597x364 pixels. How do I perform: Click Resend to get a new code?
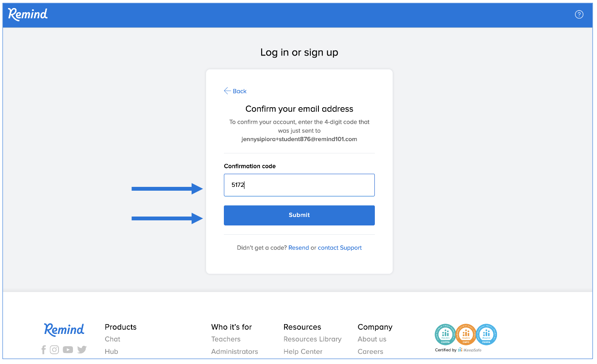pos(298,248)
